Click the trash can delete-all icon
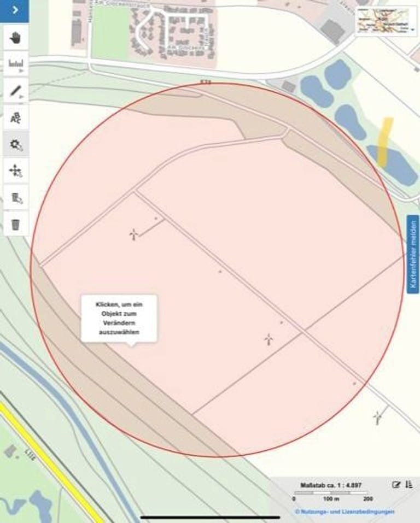 [x=16, y=224]
